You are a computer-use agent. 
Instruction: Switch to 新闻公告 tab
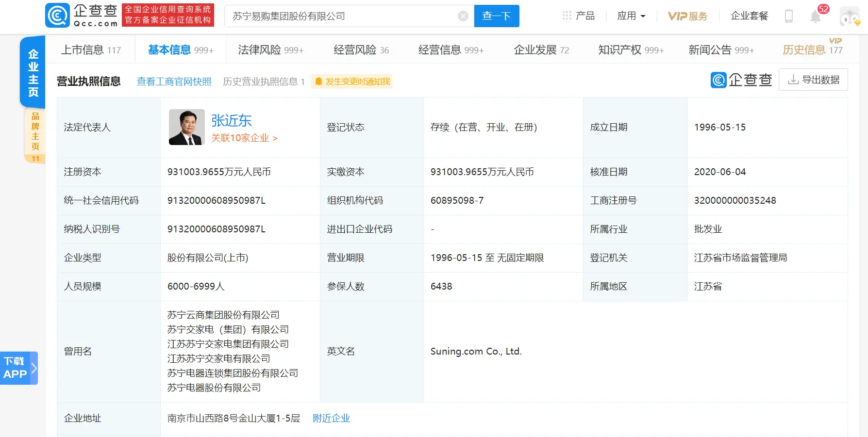pos(721,50)
